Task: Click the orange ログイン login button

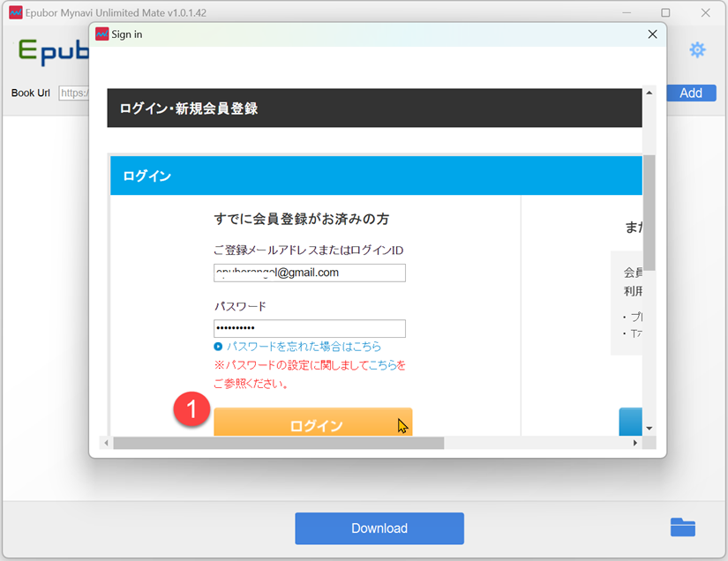Action: pyautogui.click(x=313, y=422)
